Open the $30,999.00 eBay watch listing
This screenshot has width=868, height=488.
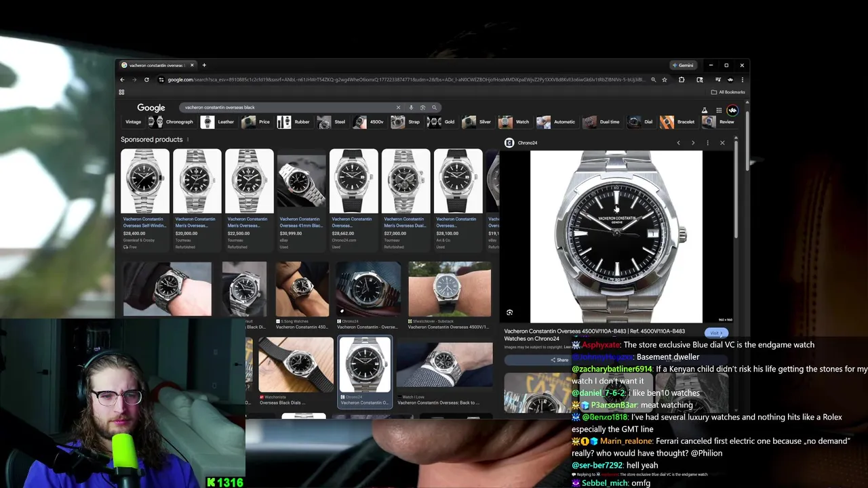[302, 199]
